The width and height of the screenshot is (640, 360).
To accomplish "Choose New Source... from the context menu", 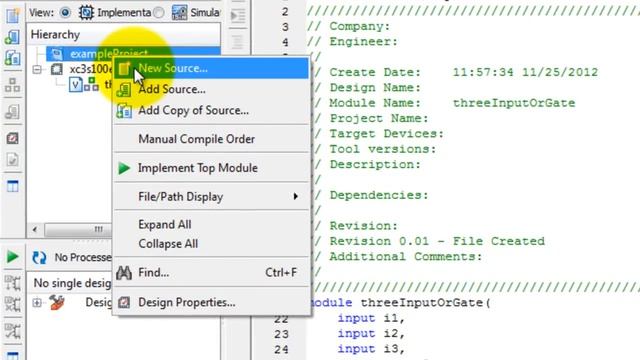I will (211, 68).
